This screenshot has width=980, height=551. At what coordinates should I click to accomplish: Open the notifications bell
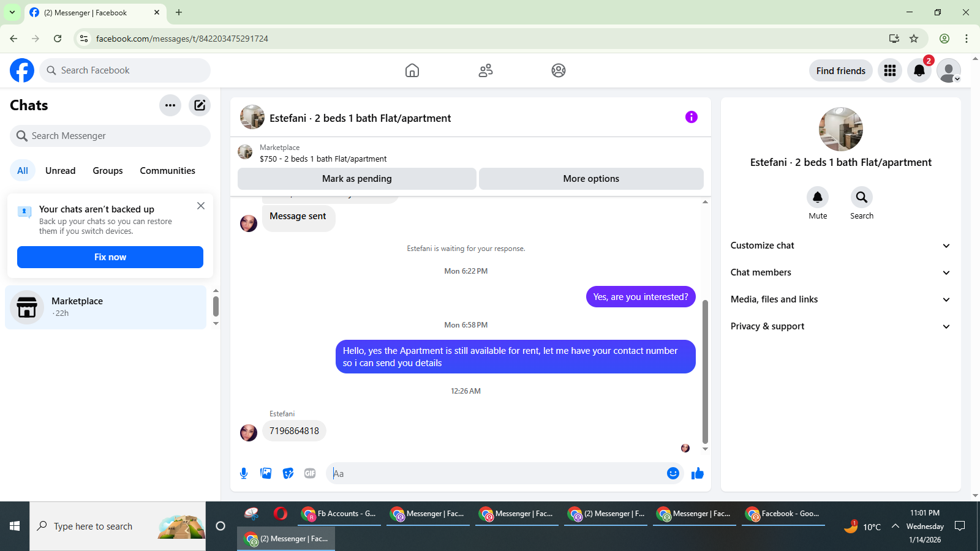pyautogui.click(x=919, y=70)
